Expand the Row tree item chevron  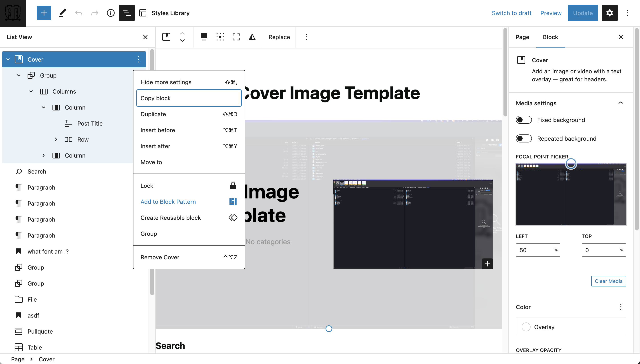click(56, 139)
